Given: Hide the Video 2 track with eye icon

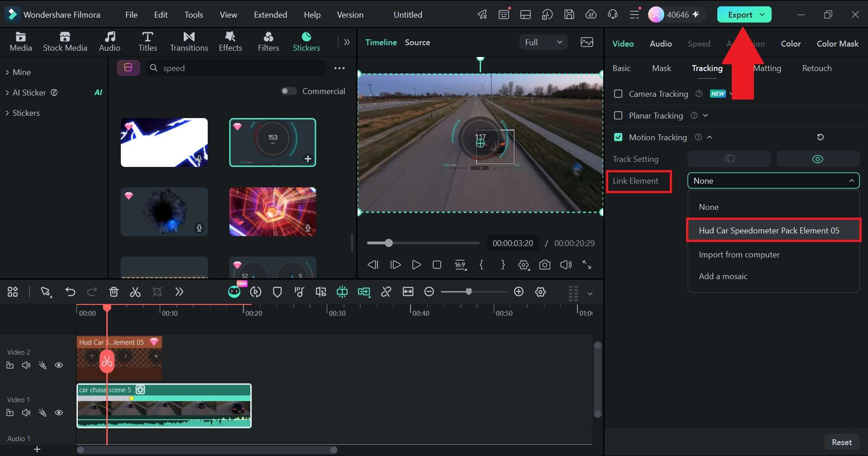Looking at the screenshot, I should (59, 366).
